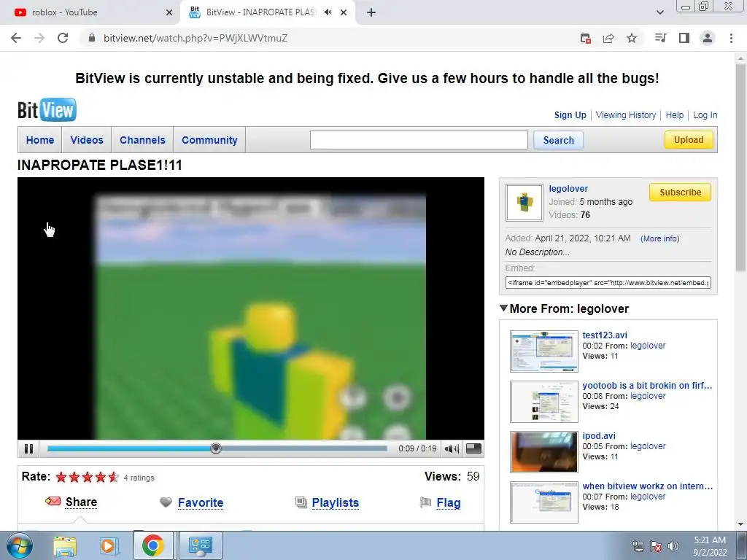Click the Playlists icon

click(x=301, y=502)
